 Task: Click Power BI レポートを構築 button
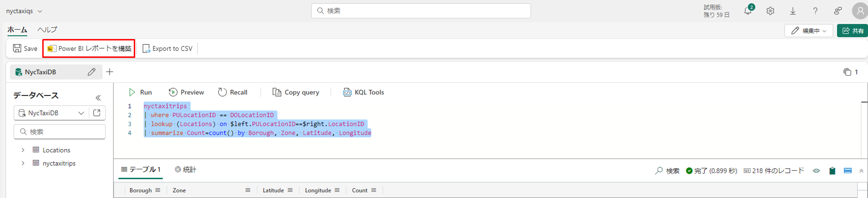pos(89,48)
